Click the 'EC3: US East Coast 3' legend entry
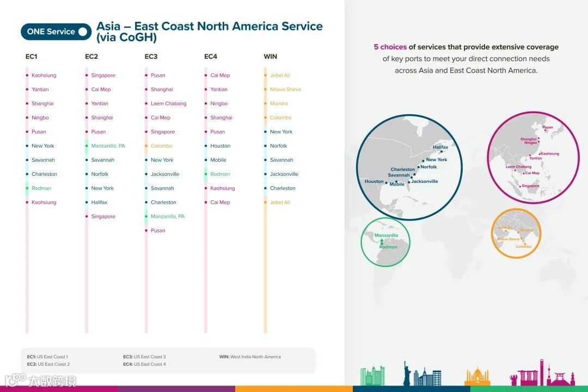Viewport: 588px width, 392px height. point(144,357)
